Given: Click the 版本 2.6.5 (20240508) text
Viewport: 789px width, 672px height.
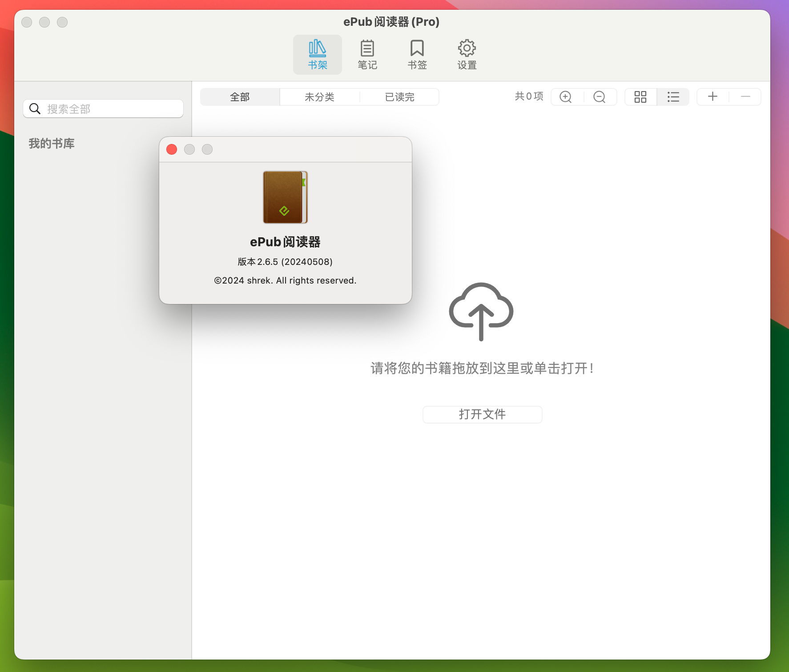Looking at the screenshot, I should point(285,262).
